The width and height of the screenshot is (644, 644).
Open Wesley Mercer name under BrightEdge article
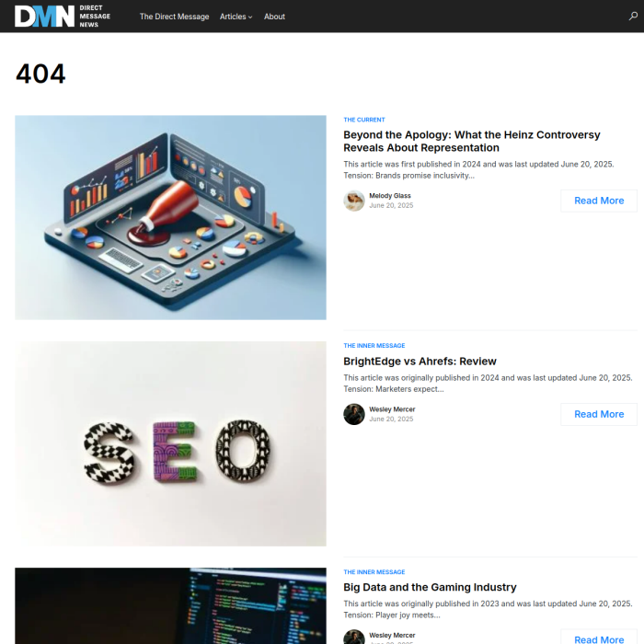click(392, 409)
